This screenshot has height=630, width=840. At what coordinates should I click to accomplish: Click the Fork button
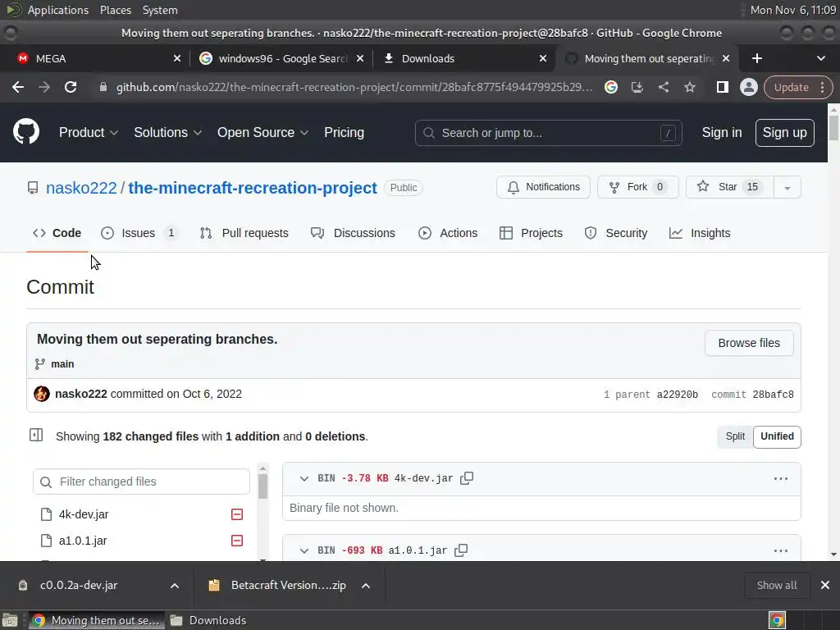coord(637,187)
